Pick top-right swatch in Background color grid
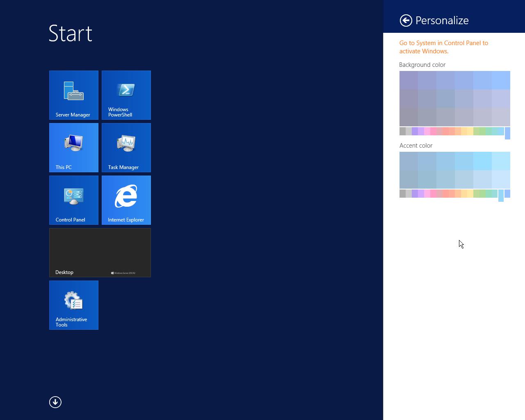This screenshot has width=525, height=420. point(501,80)
